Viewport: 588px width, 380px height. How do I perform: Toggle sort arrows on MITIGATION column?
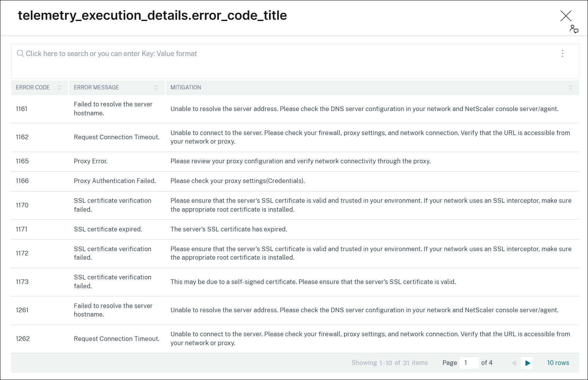pos(570,88)
